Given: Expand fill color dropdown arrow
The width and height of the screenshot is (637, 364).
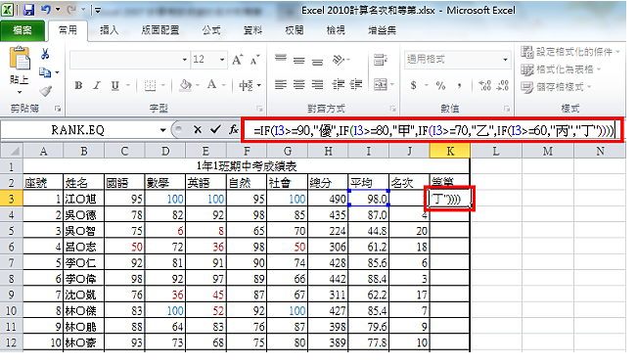Looking at the screenshot, I should pos(198,85).
